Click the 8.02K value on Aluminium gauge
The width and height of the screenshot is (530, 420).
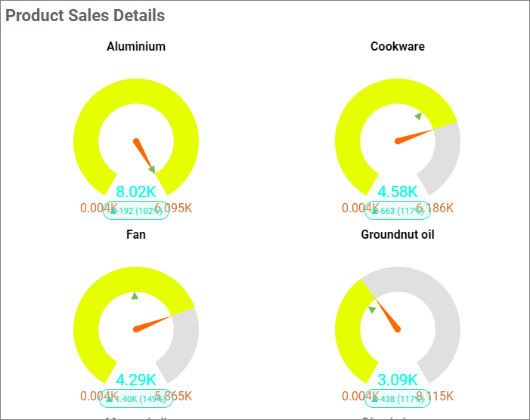coord(136,192)
